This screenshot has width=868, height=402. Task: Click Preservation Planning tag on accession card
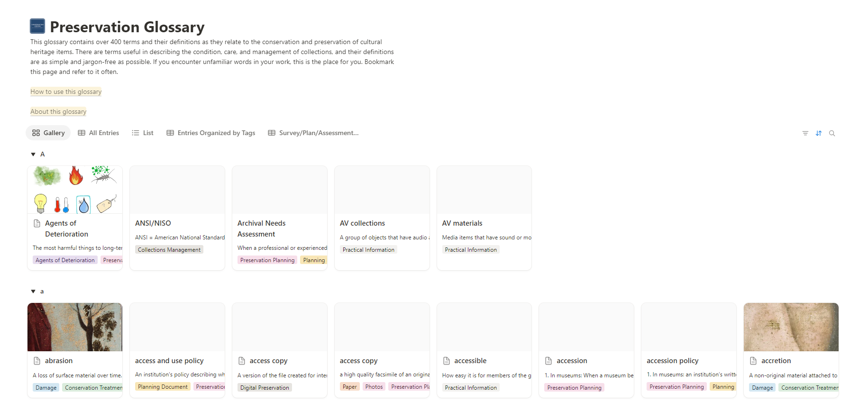pos(574,388)
